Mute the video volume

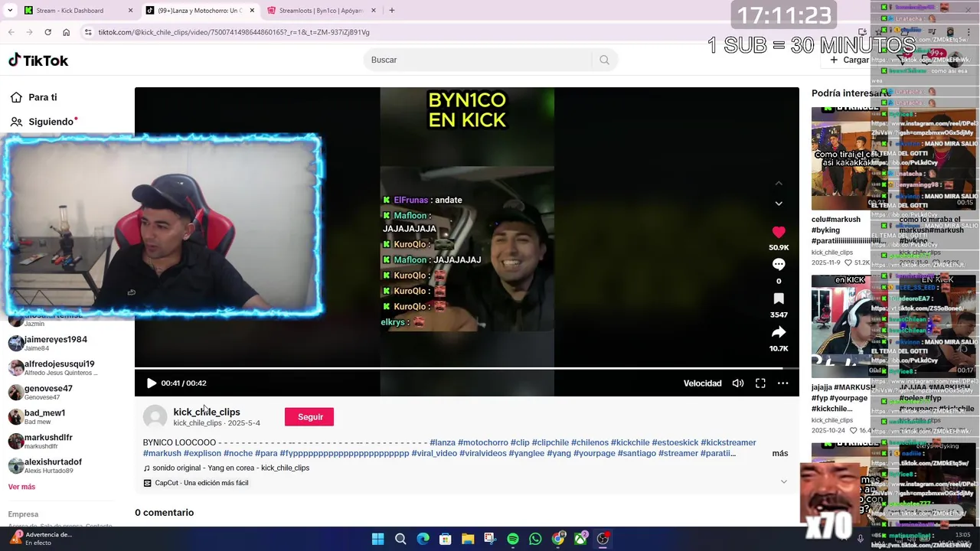(738, 383)
